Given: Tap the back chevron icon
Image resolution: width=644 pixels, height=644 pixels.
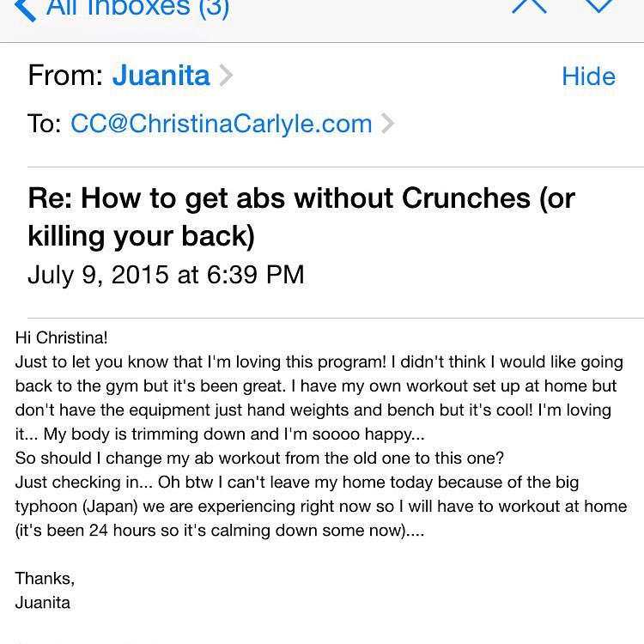Looking at the screenshot, I should click(25, 9).
